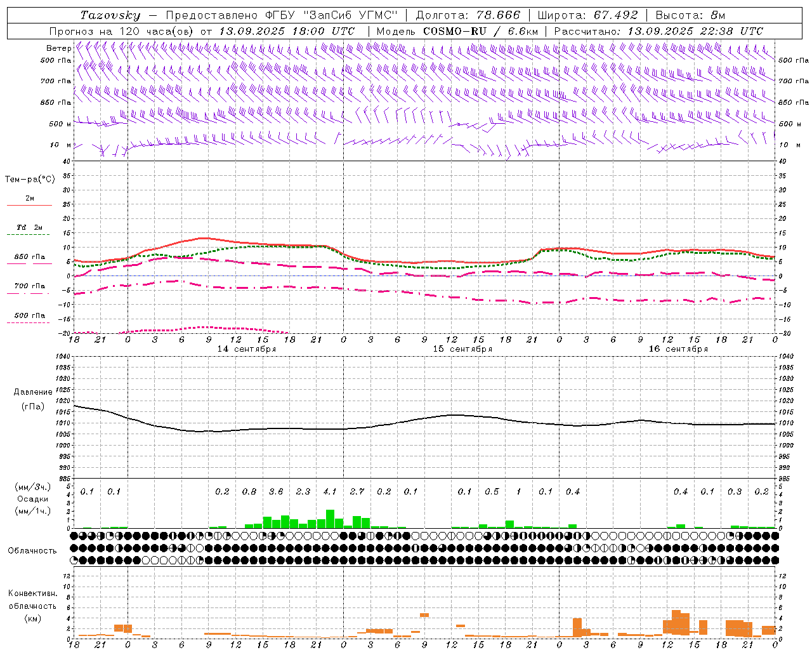Click the tallest green precipitation bar
The width and height of the screenshot is (812, 650).
(x=330, y=519)
